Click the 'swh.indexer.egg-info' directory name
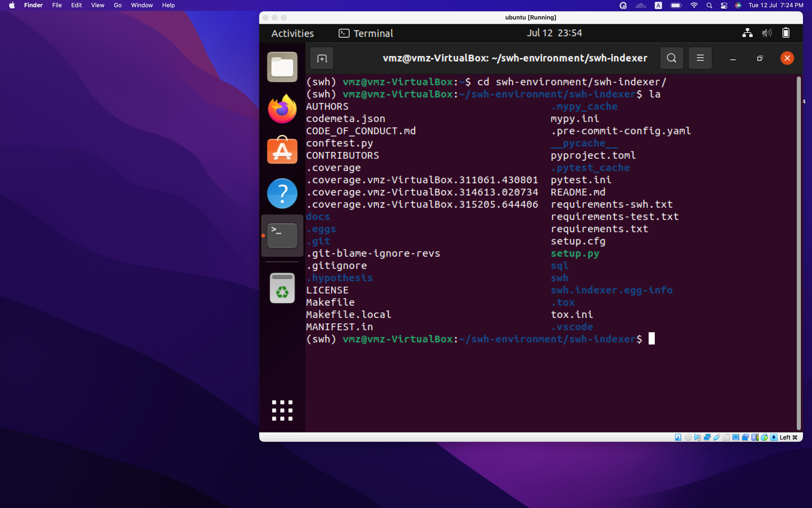Viewport: 812px width, 508px height. point(611,290)
